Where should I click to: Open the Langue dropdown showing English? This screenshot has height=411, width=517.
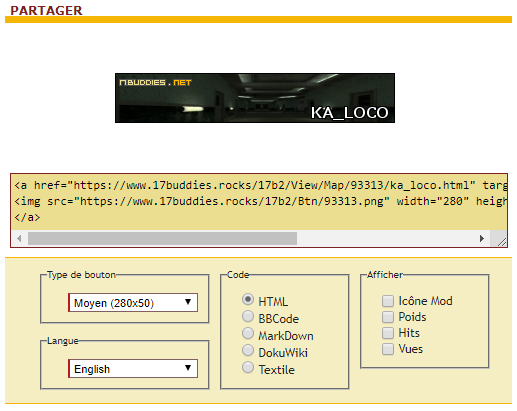click(x=133, y=369)
